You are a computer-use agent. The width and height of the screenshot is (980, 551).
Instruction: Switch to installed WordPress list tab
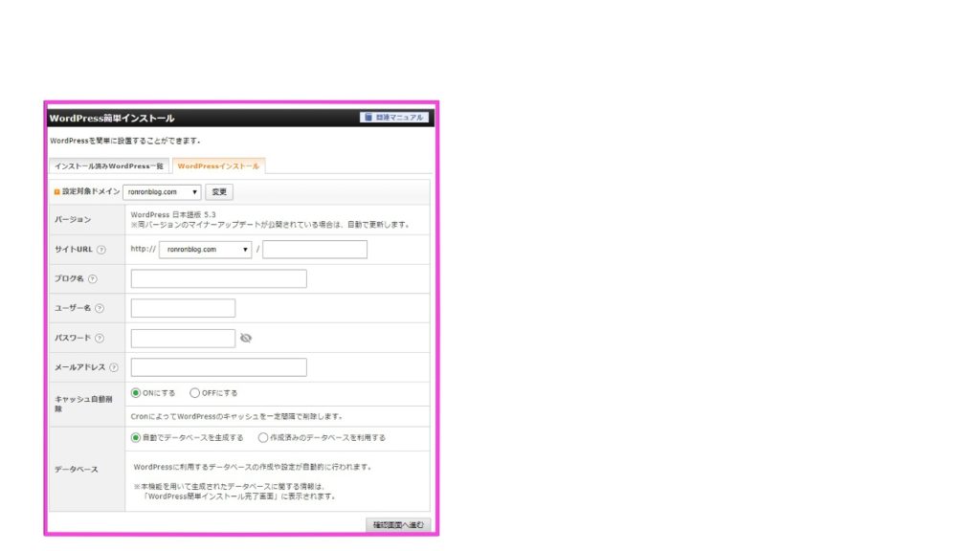tap(109, 166)
